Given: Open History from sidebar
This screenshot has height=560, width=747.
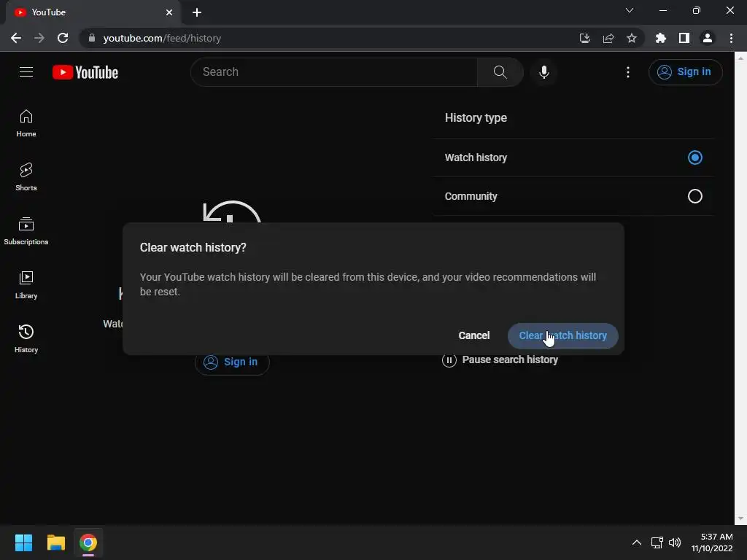Looking at the screenshot, I should tap(26, 338).
